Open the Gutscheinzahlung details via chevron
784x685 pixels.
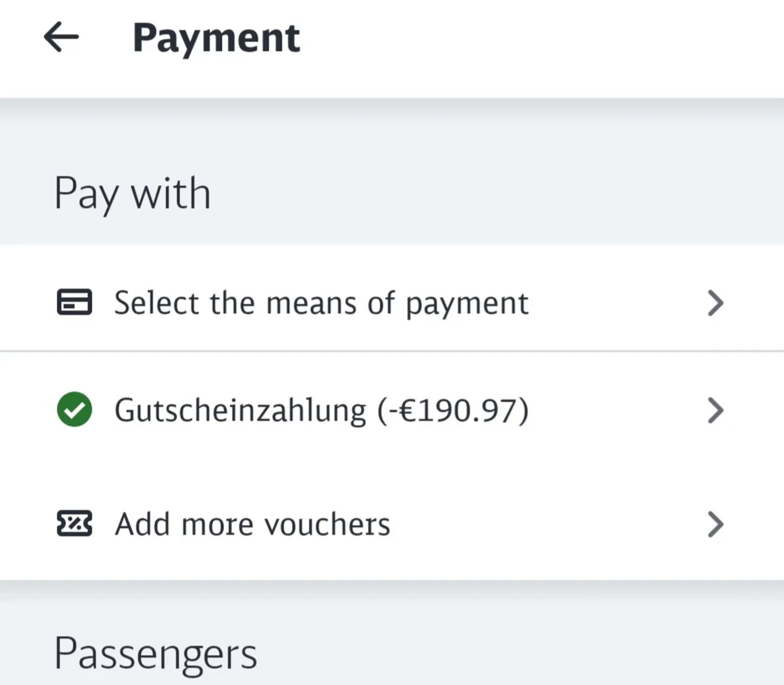[716, 411]
